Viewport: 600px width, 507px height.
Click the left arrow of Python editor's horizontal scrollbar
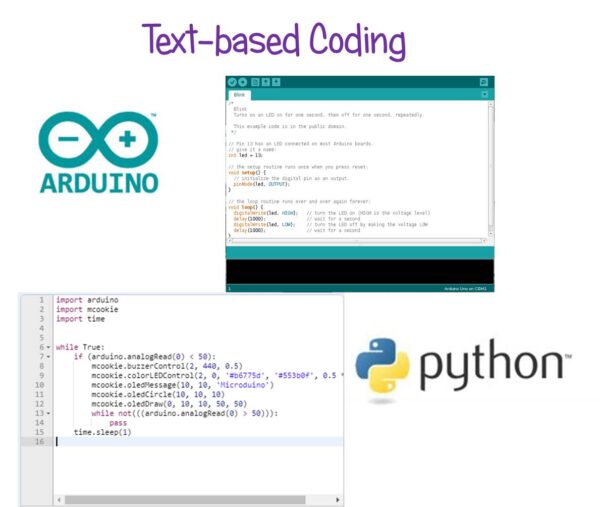tap(59, 500)
